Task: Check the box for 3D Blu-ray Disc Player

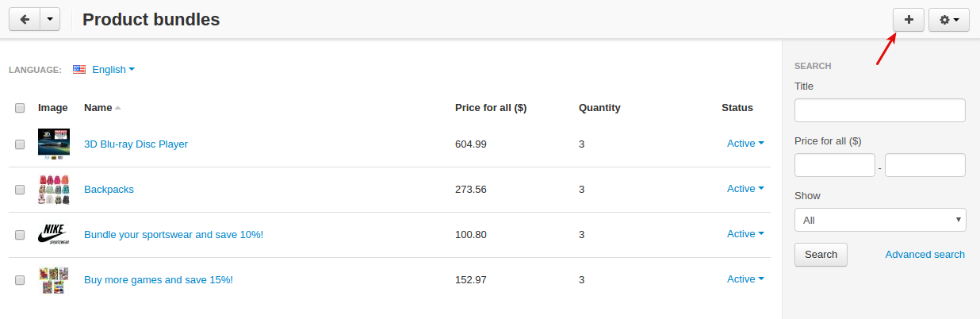Action: click(x=20, y=144)
